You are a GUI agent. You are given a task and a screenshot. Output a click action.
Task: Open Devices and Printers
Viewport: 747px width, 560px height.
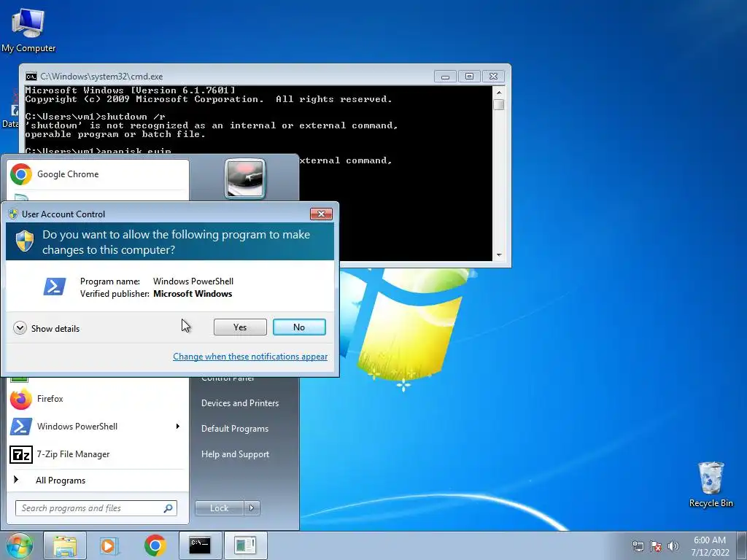point(240,402)
